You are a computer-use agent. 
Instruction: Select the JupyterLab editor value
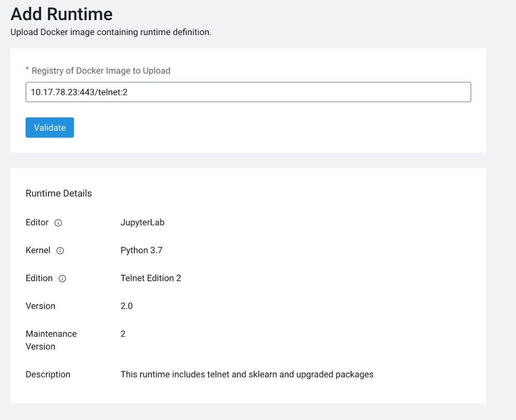pyautogui.click(x=143, y=223)
